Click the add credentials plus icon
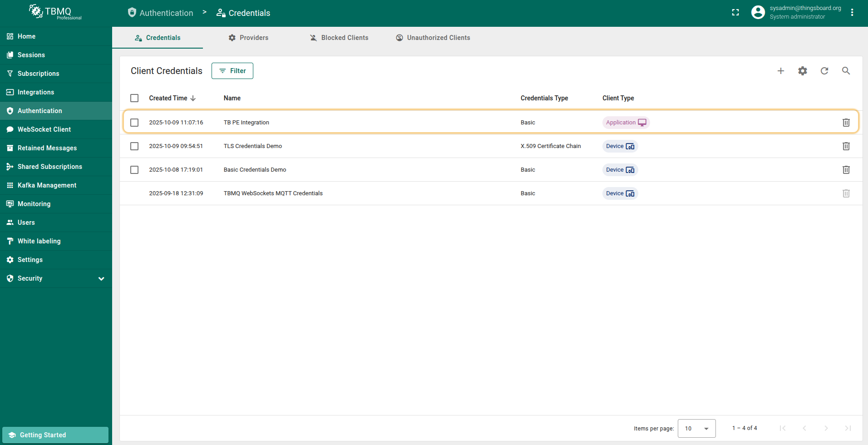 [781, 71]
